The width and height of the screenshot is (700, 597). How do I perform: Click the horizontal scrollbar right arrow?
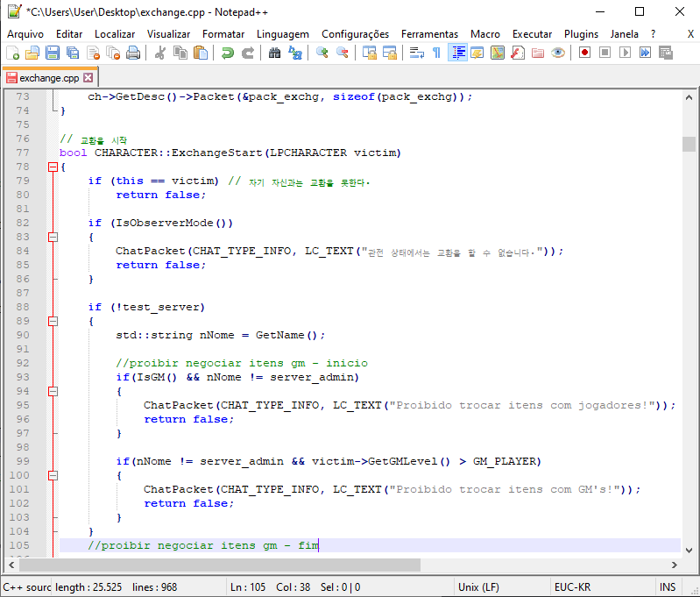point(674,565)
